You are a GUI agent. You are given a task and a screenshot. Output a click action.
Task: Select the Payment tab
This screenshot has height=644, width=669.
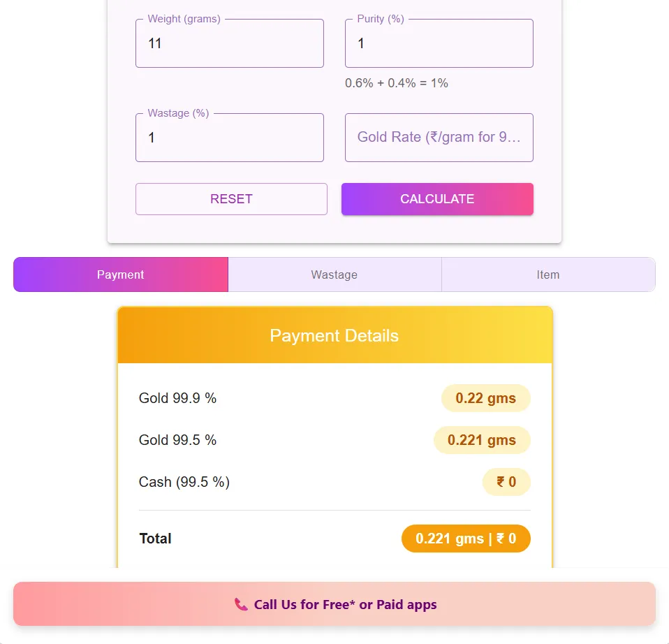click(x=120, y=275)
